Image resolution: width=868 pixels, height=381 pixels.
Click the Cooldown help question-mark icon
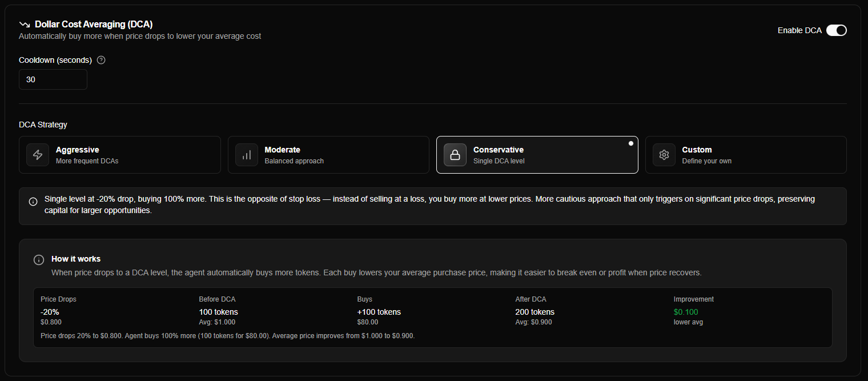point(101,60)
